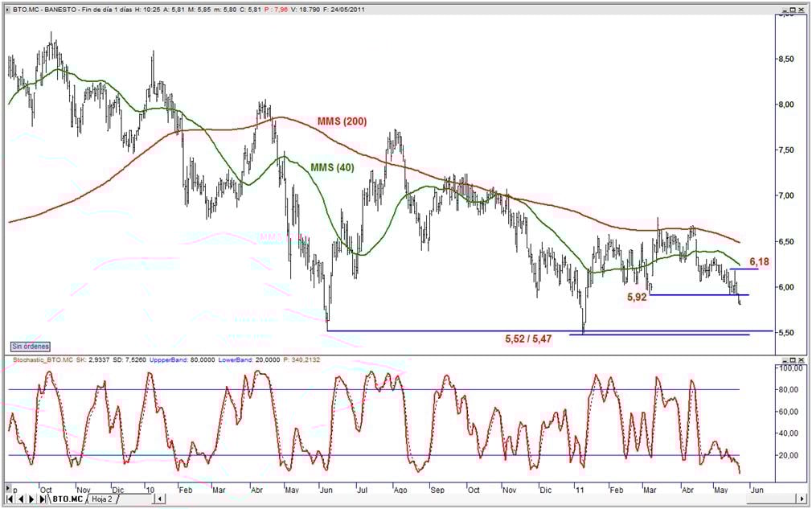This screenshot has height=509, width=812.
Task: Click the 8,50 price axis label
Action: (786, 59)
